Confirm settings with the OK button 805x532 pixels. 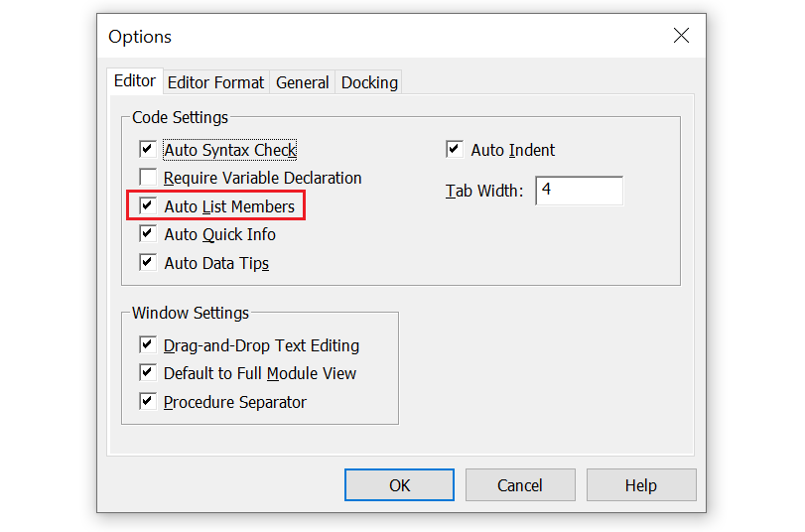399,484
